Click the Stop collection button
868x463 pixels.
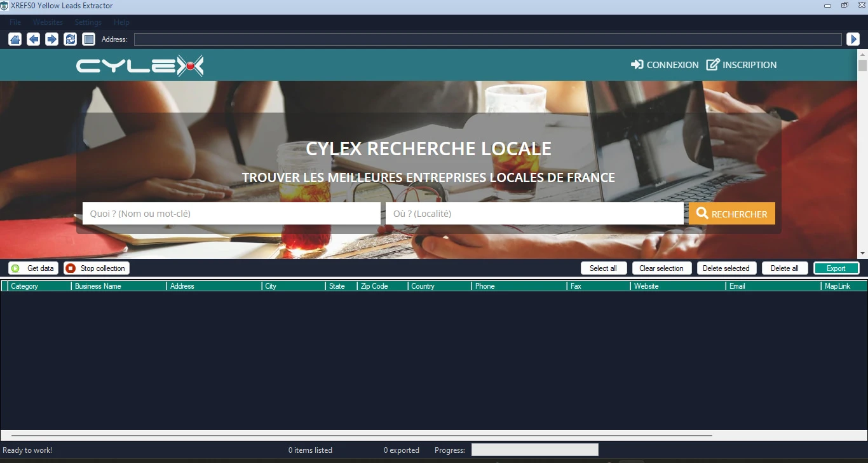click(97, 268)
